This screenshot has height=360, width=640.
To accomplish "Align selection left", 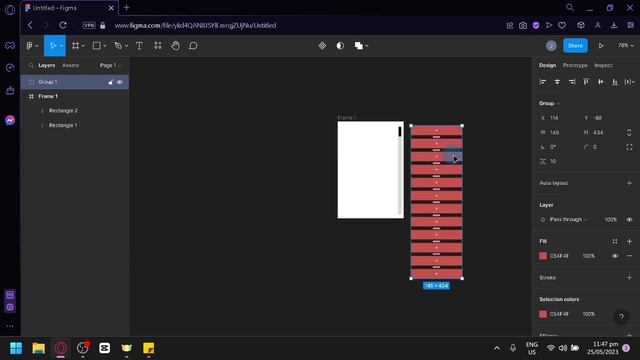I will [542, 82].
